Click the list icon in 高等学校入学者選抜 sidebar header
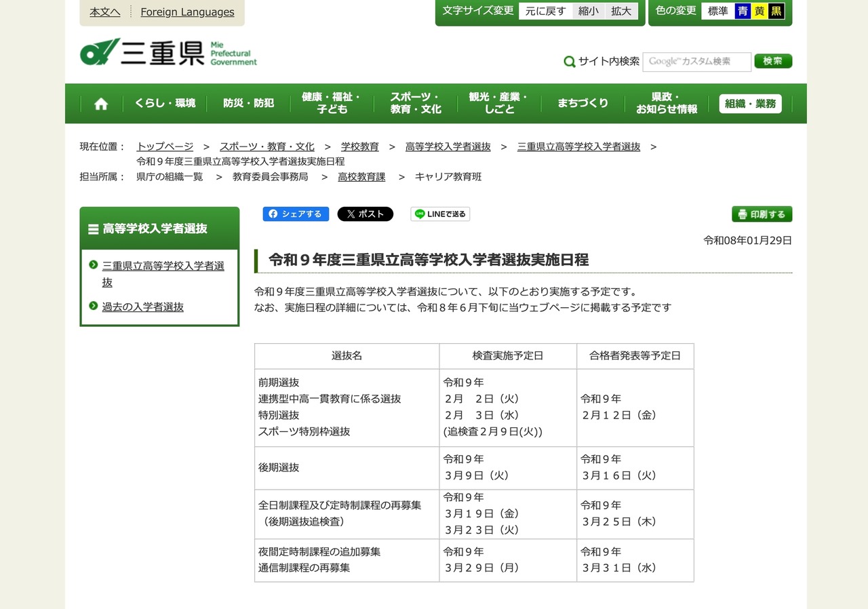This screenshot has width=868, height=609. [94, 229]
